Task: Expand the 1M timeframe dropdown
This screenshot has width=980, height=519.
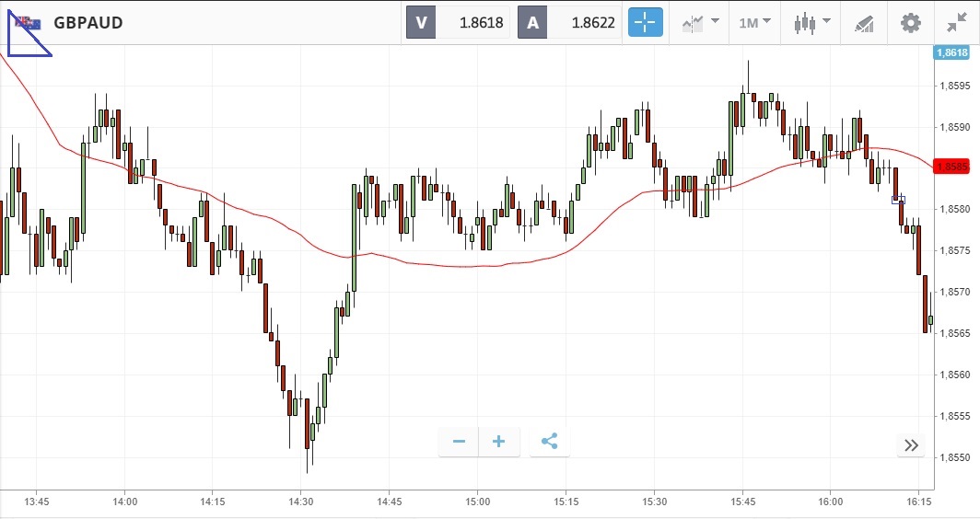Action: pos(754,23)
